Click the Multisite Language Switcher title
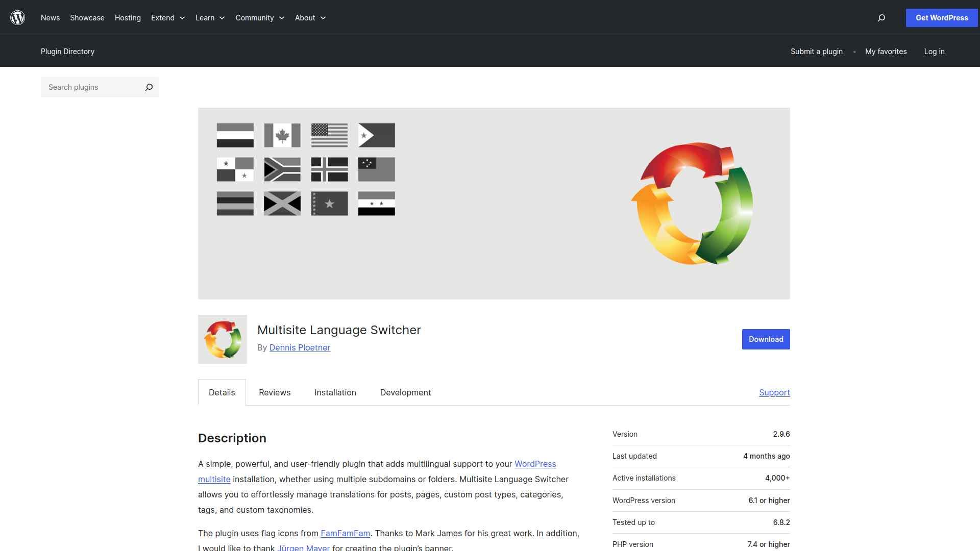The width and height of the screenshot is (980, 551). coord(339,330)
